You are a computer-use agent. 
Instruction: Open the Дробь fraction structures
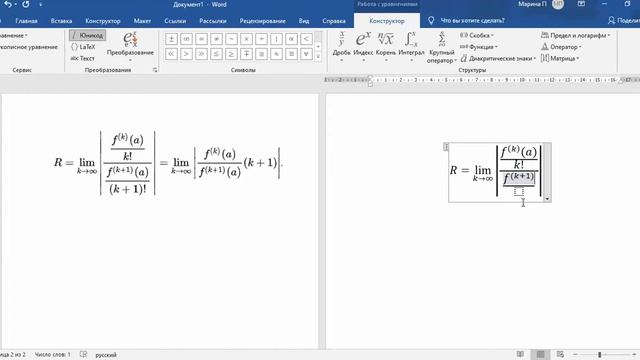pyautogui.click(x=342, y=46)
